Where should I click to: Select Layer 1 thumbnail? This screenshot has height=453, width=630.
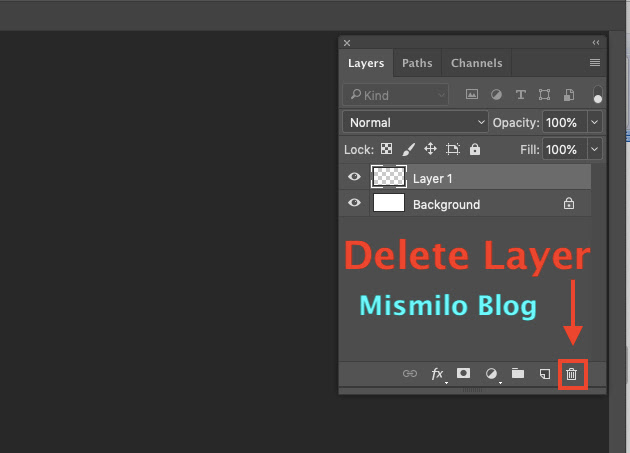pyautogui.click(x=389, y=177)
